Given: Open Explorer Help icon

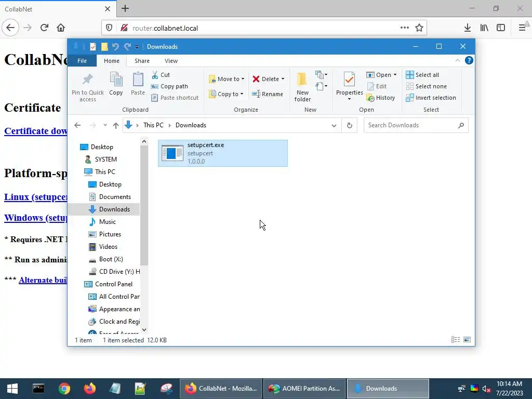Looking at the screenshot, I should coord(469,60).
